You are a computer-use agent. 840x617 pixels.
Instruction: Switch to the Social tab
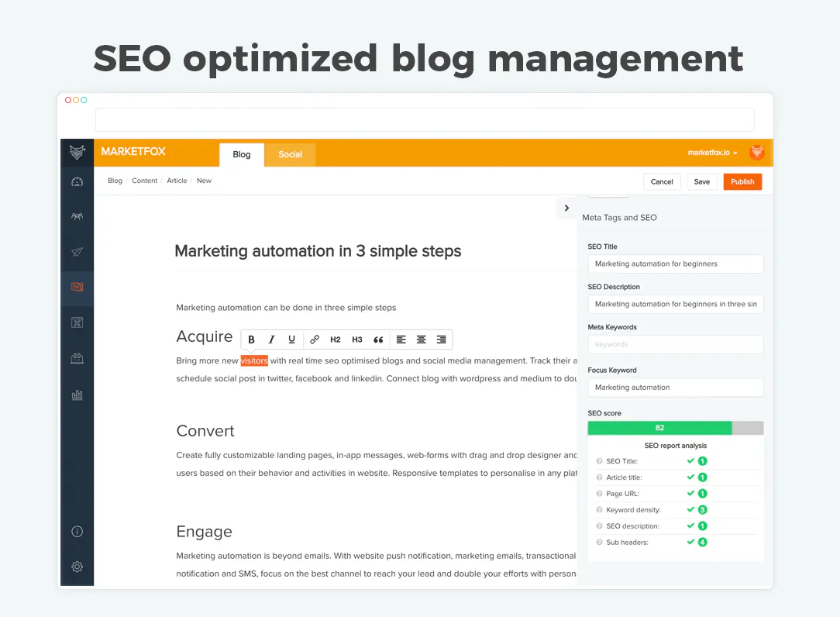[290, 154]
